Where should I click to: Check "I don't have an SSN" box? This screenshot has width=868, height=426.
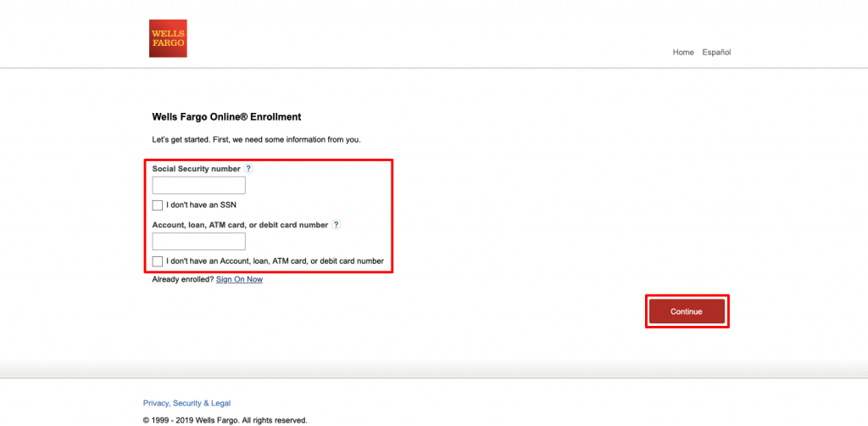pos(157,205)
